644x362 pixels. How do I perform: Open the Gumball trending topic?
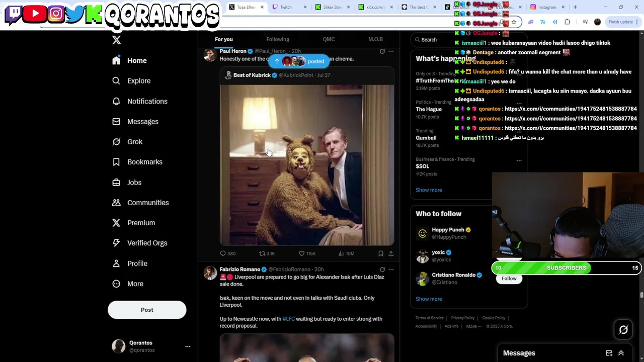click(426, 138)
